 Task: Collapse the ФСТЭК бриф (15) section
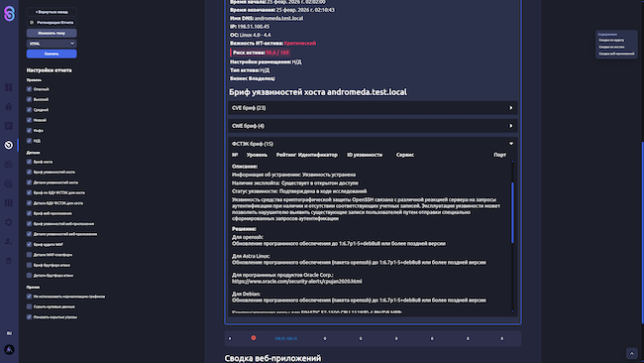373,144
